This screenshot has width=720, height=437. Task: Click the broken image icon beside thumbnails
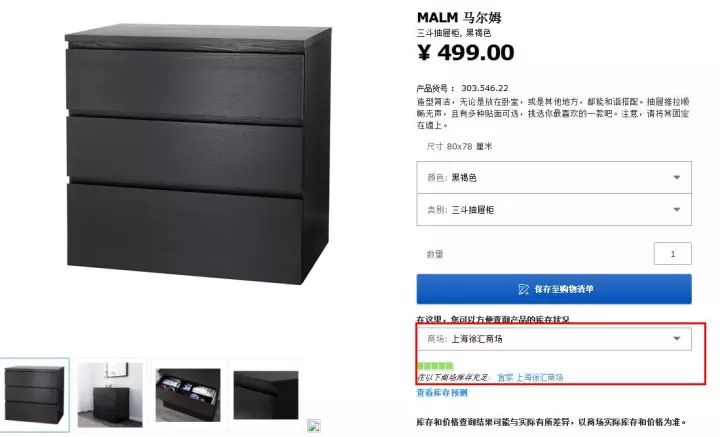coord(314,426)
